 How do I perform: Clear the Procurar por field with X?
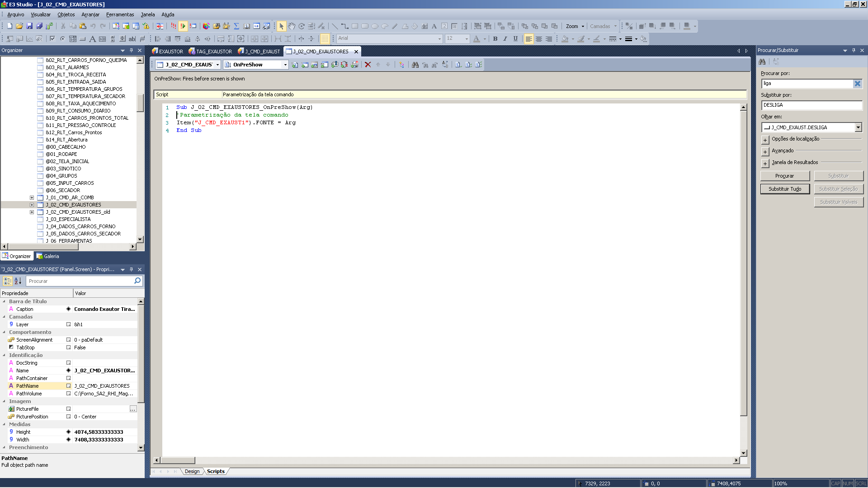pos(857,83)
